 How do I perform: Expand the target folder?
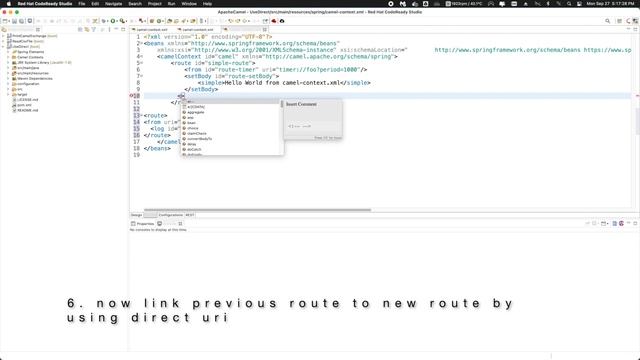(x=8, y=94)
